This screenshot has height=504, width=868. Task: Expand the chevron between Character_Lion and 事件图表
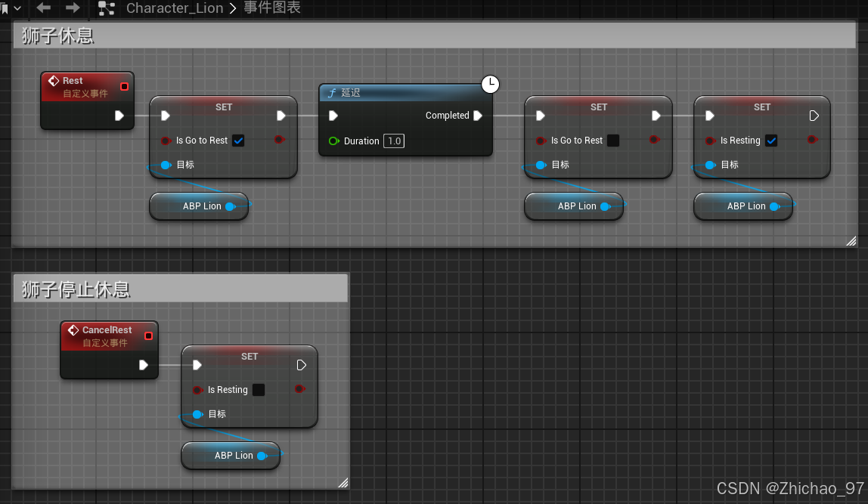(x=233, y=8)
